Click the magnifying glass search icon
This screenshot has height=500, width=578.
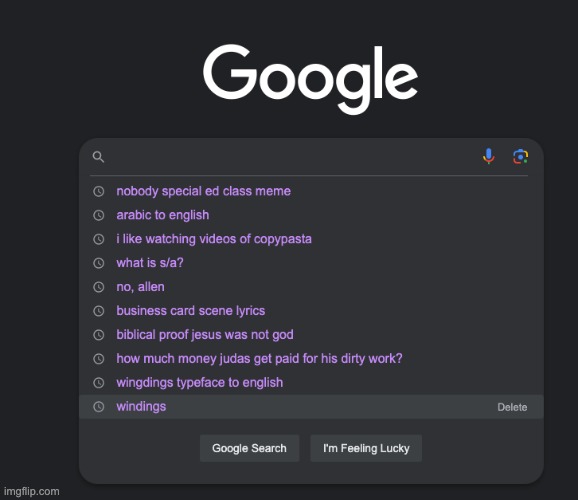click(x=98, y=157)
